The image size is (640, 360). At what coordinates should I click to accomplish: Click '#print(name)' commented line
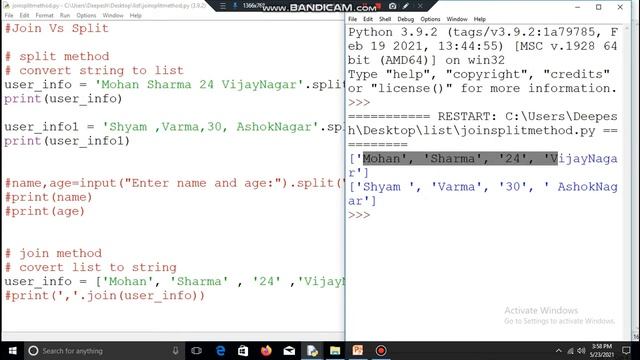[x=48, y=197]
